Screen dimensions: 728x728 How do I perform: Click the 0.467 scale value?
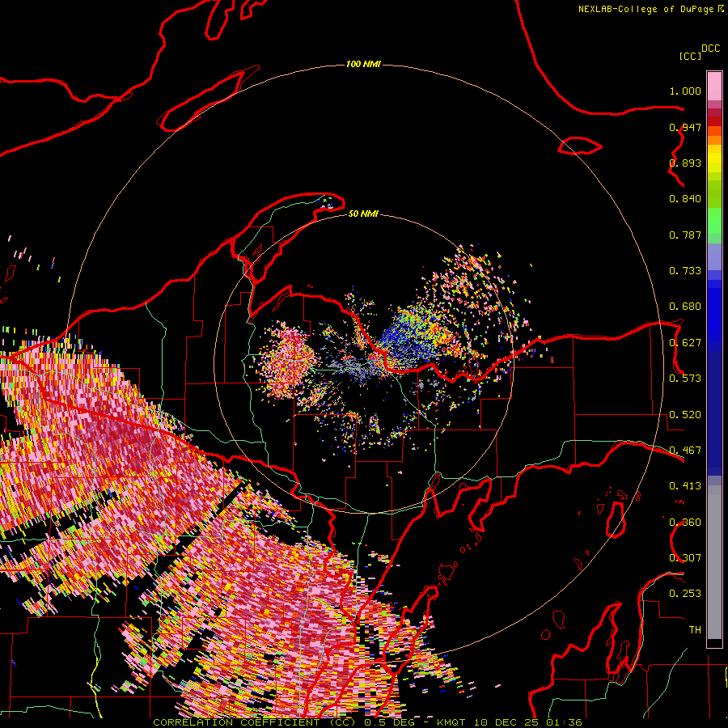[x=685, y=451]
